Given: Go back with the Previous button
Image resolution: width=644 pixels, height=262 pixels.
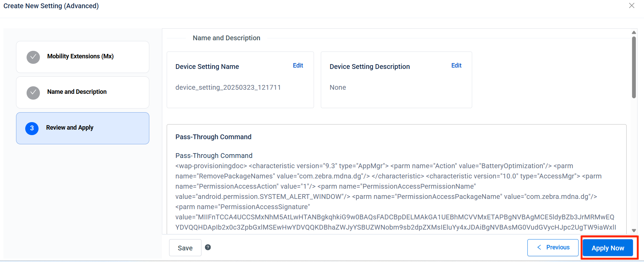Looking at the screenshot, I should [553, 247].
